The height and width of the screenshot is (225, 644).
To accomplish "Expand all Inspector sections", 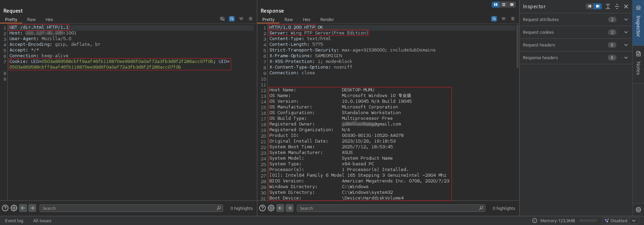I will [608, 6].
